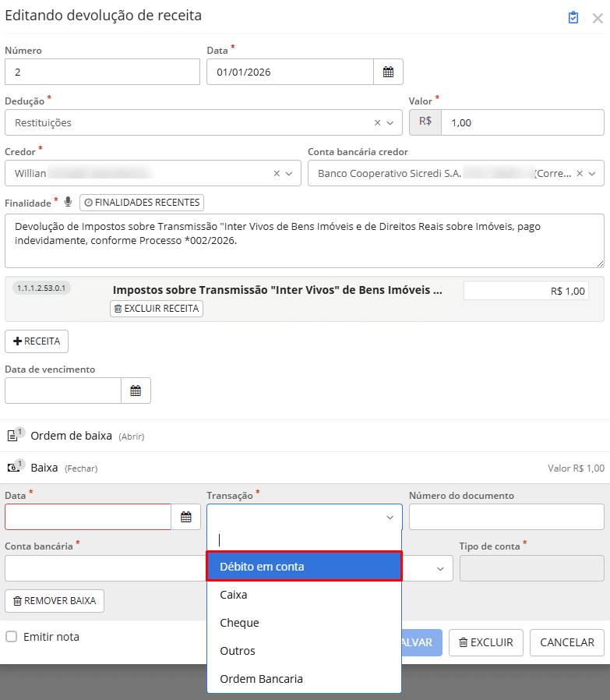Expand Conta bancária credor dropdown
Screen dimensions: 610x700
pyautogui.click(x=592, y=173)
